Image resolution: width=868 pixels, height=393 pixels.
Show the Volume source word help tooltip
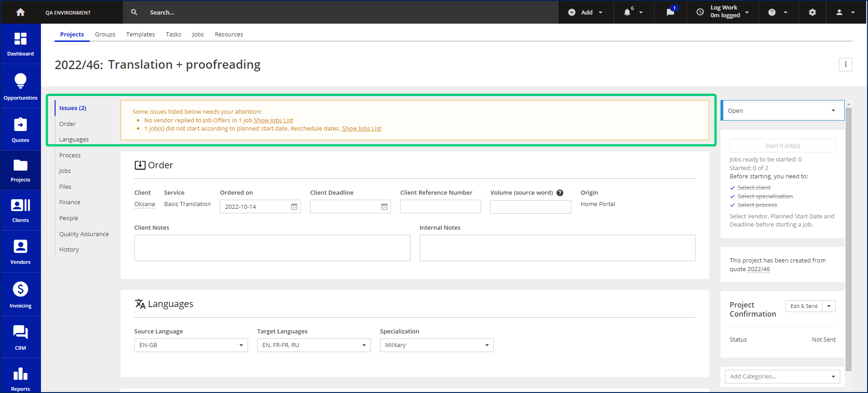(560, 193)
